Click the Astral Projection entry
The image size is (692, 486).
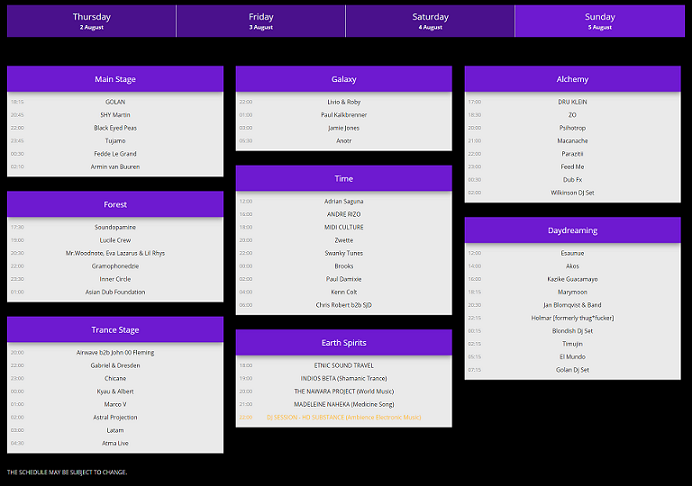[x=115, y=417]
